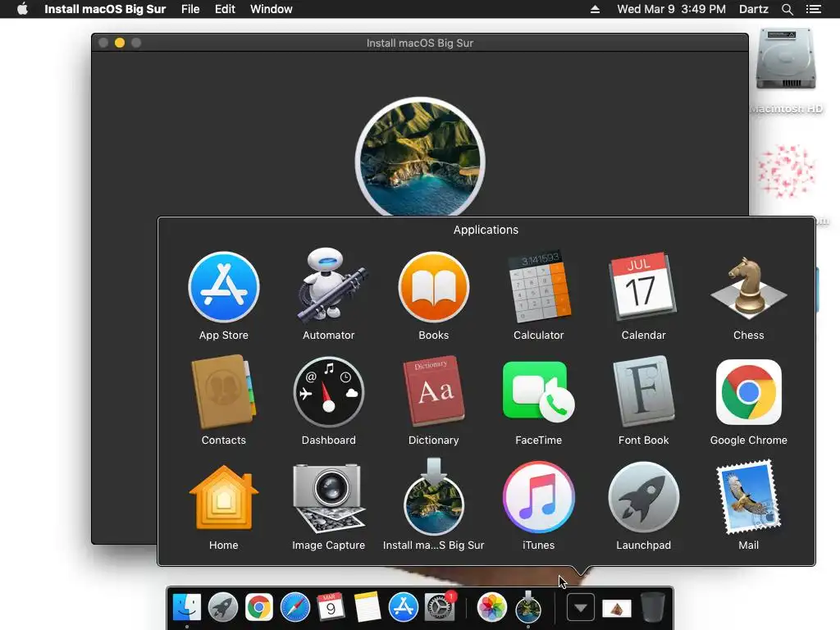Open Notification Center list icon
This screenshot has width=840, height=630.
coord(814,9)
